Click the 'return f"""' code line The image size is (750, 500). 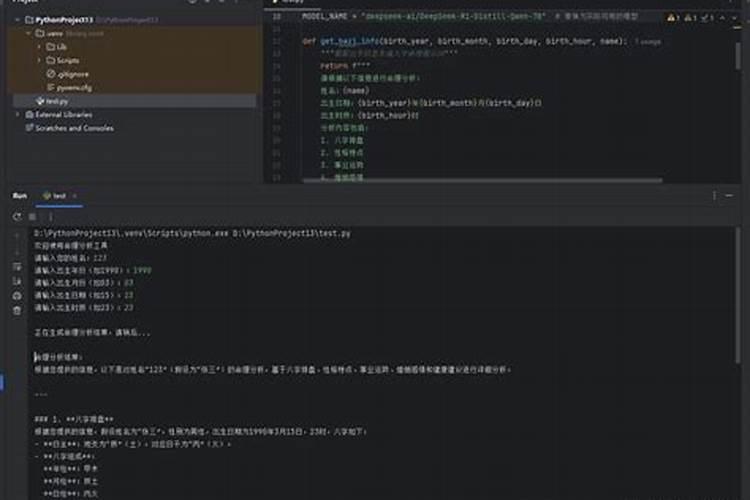pos(345,66)
